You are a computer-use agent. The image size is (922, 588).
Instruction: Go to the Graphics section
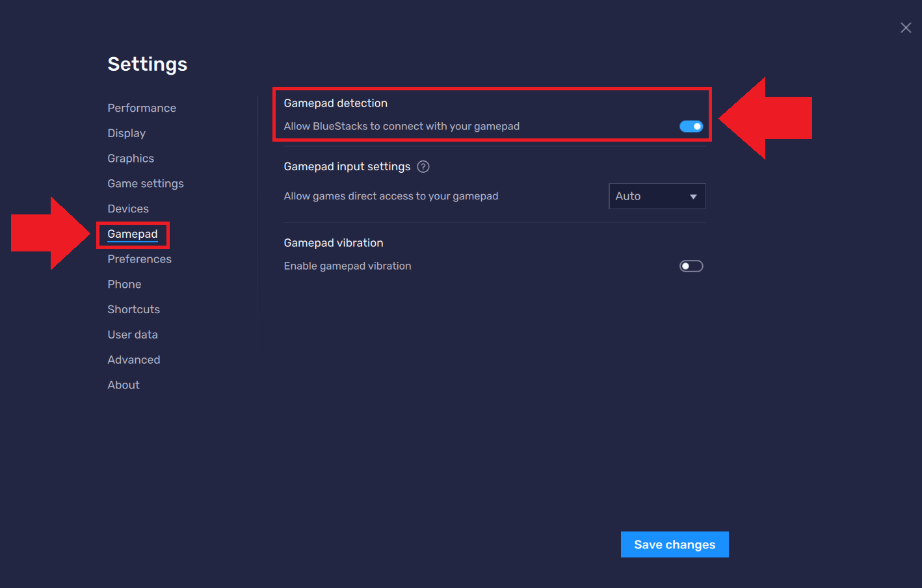pos(131,159)
